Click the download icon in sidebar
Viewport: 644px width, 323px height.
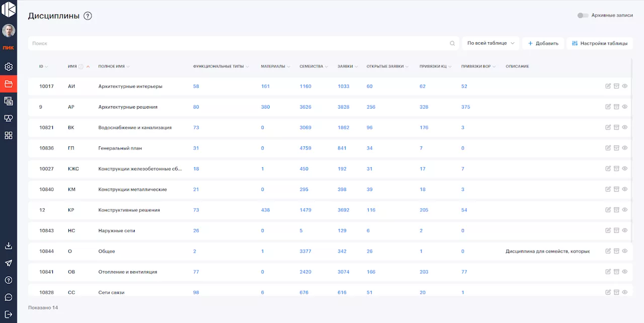coord(9,246)
